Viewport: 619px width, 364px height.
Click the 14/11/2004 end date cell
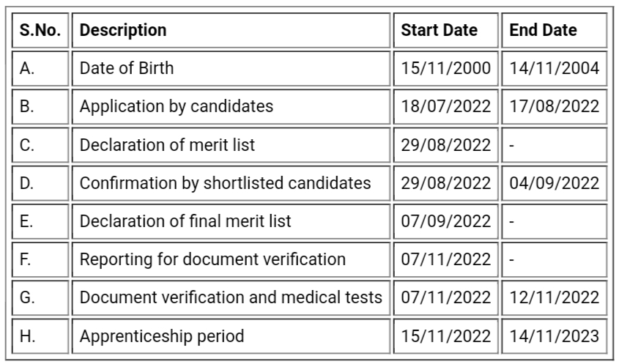[554, 68]
